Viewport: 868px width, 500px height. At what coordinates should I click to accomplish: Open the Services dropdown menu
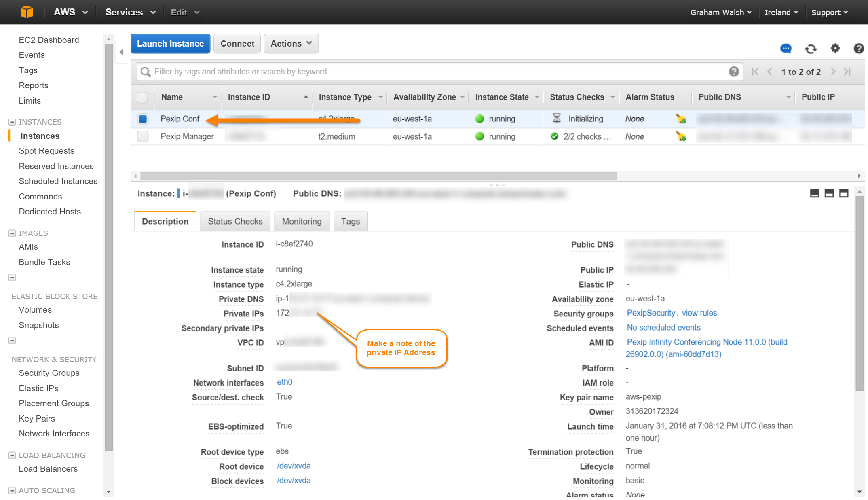coord(130,12)
